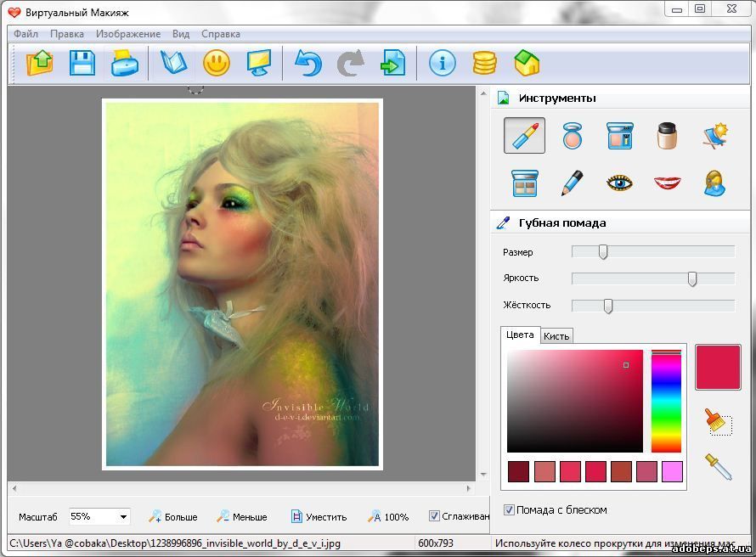Click the open file folder icon
The height and width of the screenshot is (557, 756).
[x=40, y=63]
